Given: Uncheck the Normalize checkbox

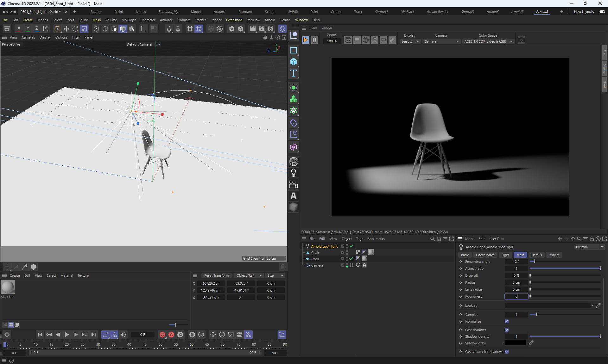Looking at the screenshot, I should click(507, 321).
